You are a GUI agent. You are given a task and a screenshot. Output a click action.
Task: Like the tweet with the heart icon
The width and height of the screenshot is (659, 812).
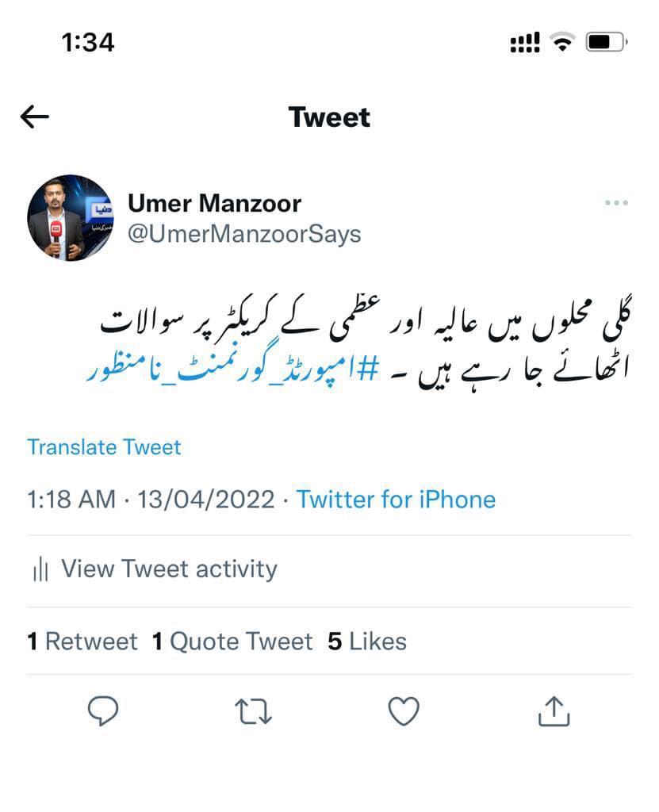point(404,711)
